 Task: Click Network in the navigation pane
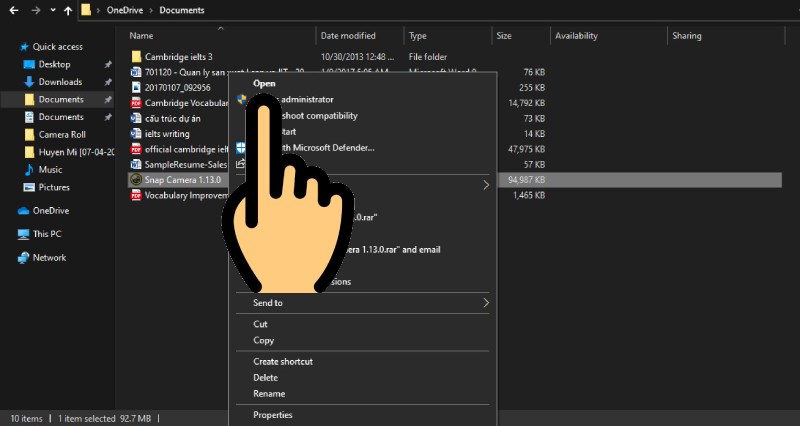49,258
